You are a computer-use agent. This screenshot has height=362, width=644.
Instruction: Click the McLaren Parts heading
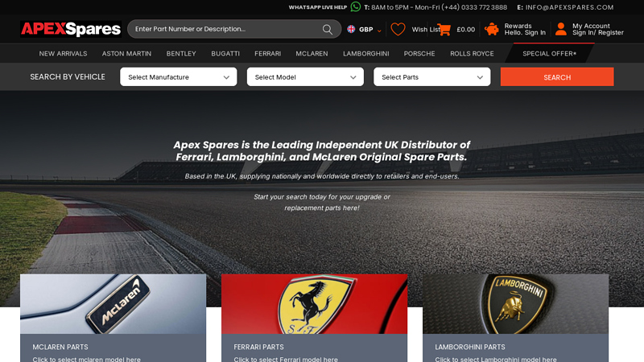[60, 347]
